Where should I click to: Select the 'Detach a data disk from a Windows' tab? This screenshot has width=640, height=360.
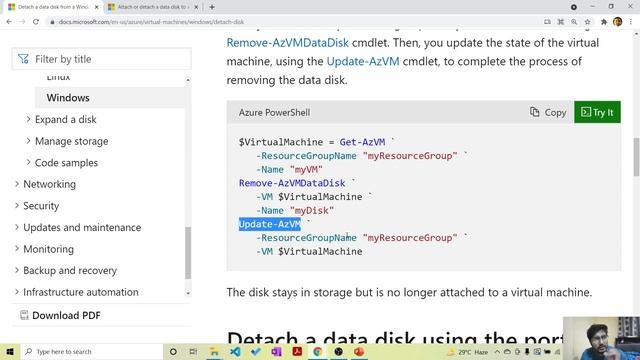click(x=52, y=7)
